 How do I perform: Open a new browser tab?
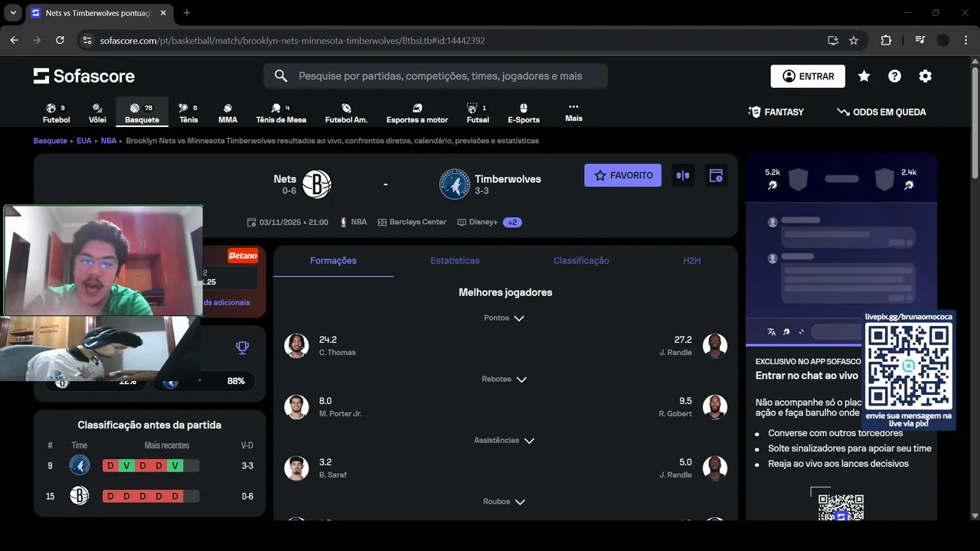[187, 13]
